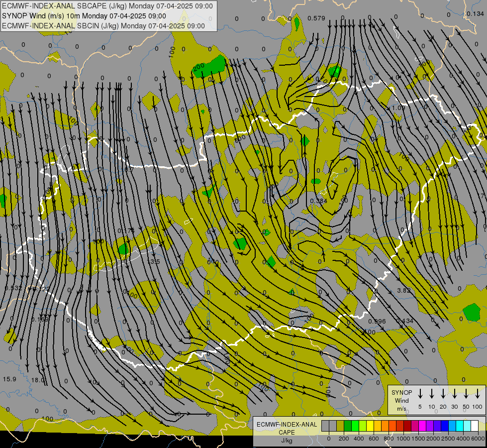Click the 1000 tick on CAPE scale
Viewport: 487px width, 448px height.
403,439
